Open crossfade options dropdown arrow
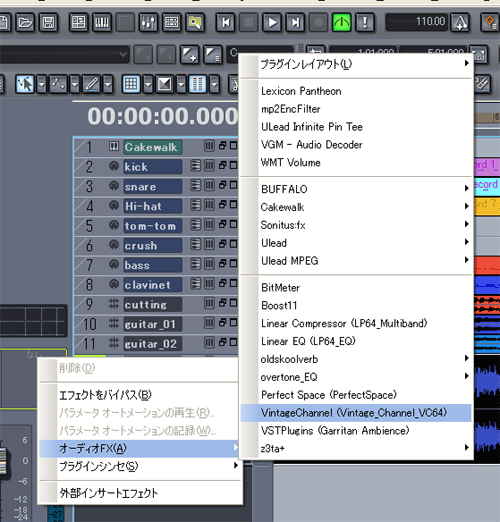500x522 pixels. click(181, 84)
